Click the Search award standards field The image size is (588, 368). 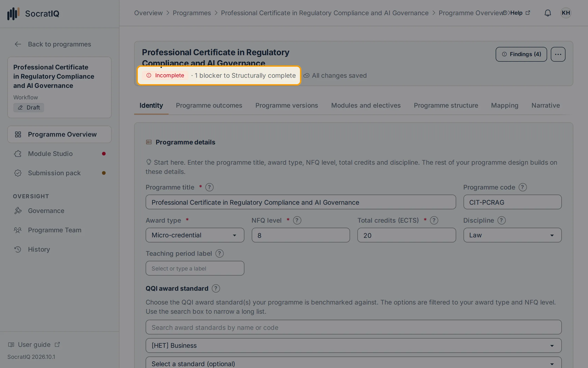pos(353,327)
